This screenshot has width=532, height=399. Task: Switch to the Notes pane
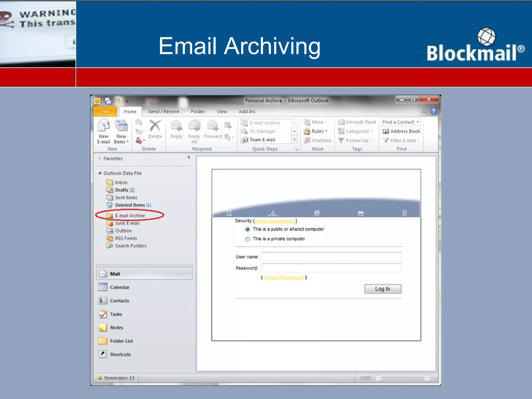click(x=144, y=328)
